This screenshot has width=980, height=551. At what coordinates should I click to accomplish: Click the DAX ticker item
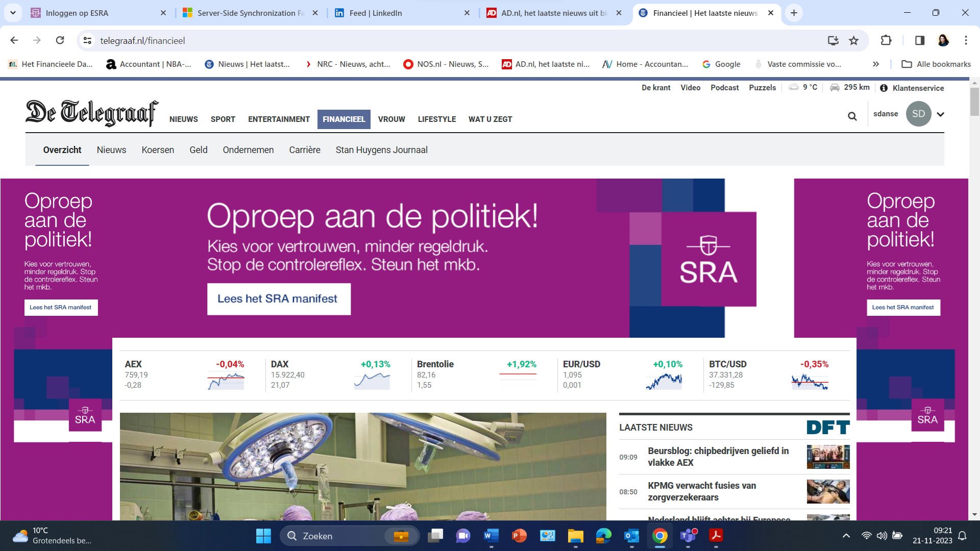331,374
